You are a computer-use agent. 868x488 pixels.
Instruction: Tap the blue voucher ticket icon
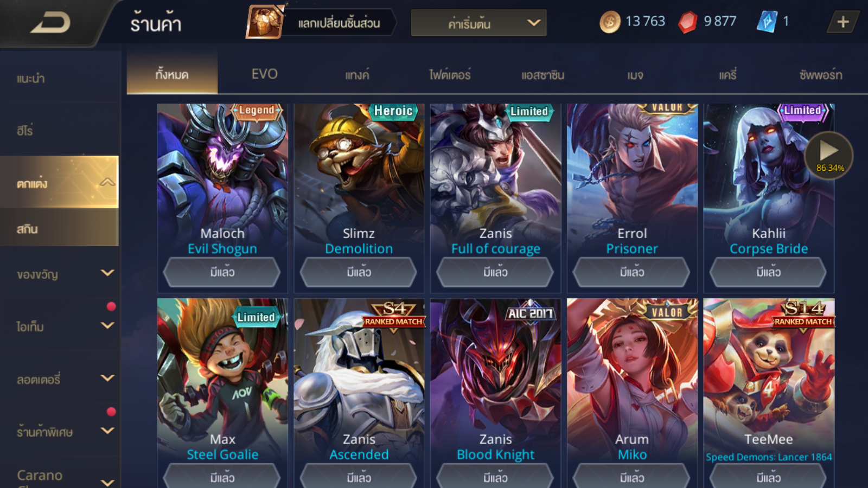767,22
